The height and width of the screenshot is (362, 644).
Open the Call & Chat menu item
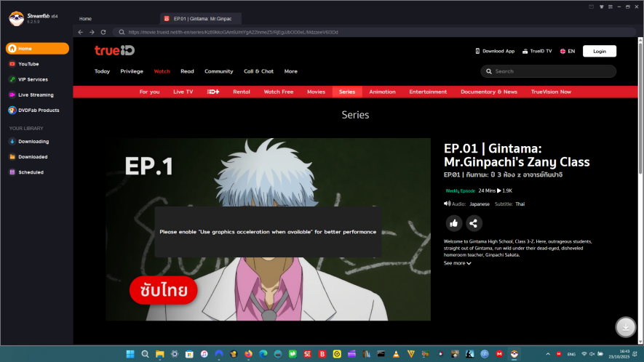[259, 71]
